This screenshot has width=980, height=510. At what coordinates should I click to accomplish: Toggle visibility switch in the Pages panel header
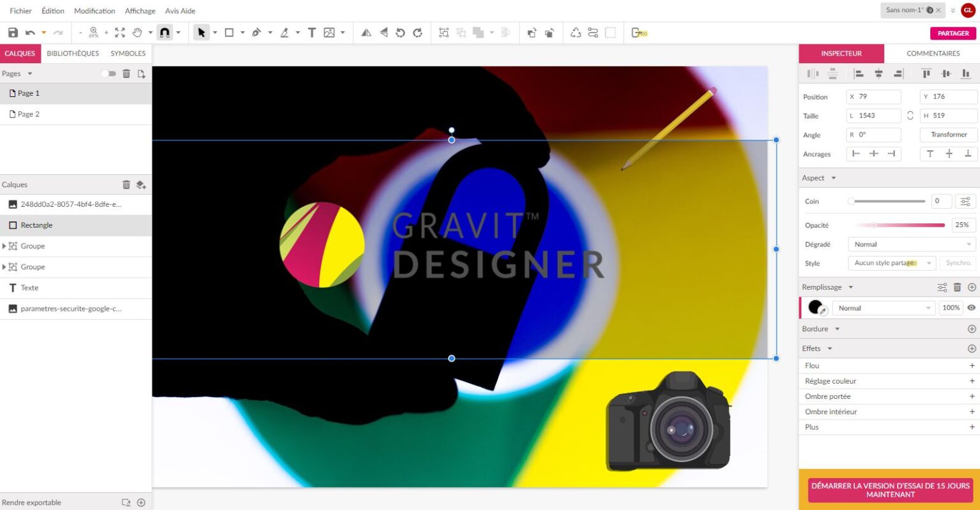[x=108, y=73]
